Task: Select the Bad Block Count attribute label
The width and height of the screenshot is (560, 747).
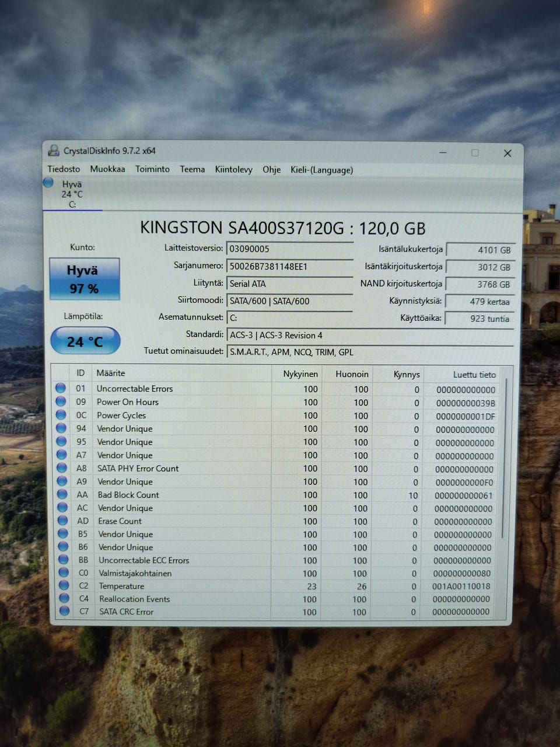Action: (x=128, y=495)
